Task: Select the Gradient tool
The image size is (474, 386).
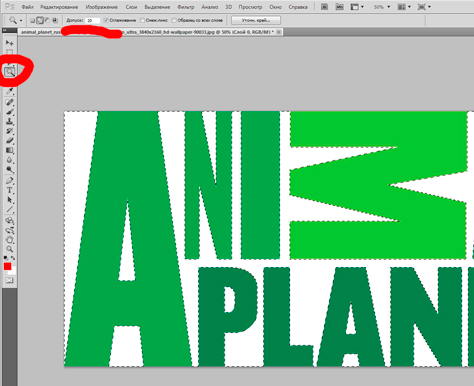Action: 9,150
